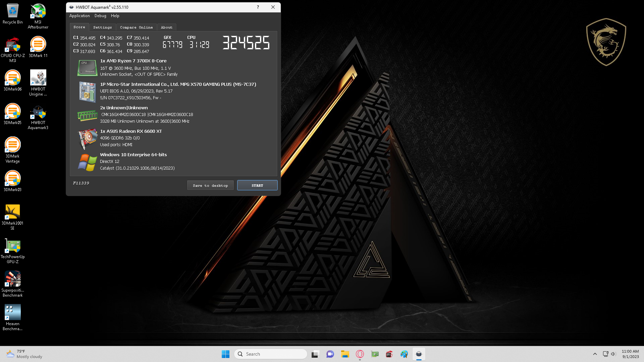Screen dimensions: 644x362
Task: Open the Windows Start menu
Action: pos(225,354)
